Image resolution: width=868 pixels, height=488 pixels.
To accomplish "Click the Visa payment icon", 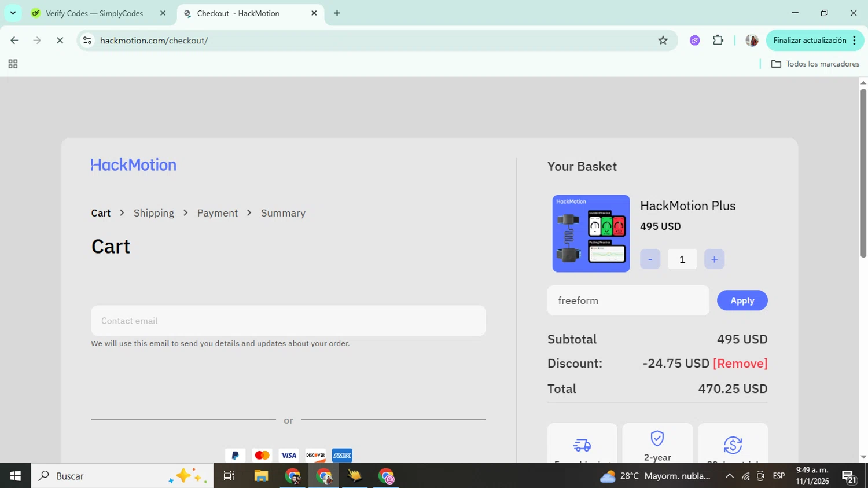I will tap(289, 456).
